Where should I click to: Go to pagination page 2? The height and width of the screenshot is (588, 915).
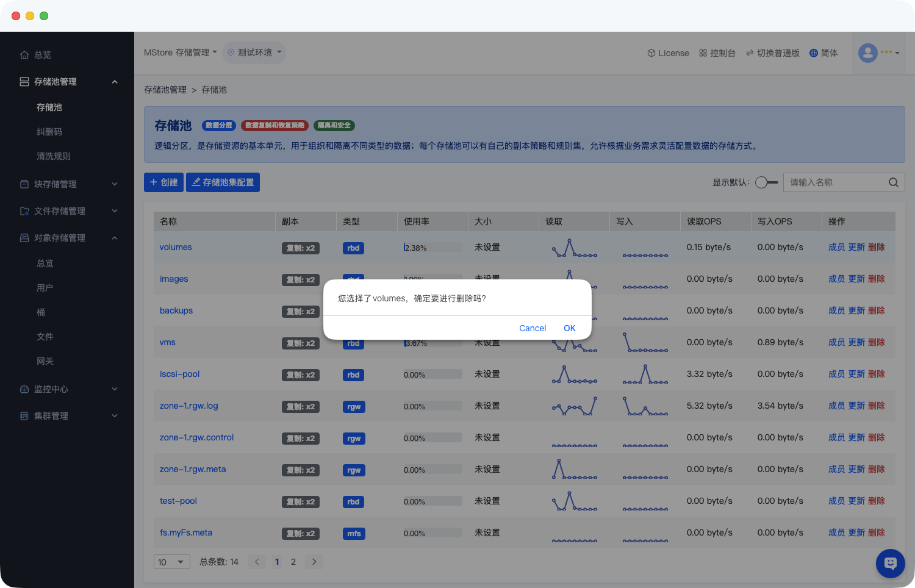[293, 562]
